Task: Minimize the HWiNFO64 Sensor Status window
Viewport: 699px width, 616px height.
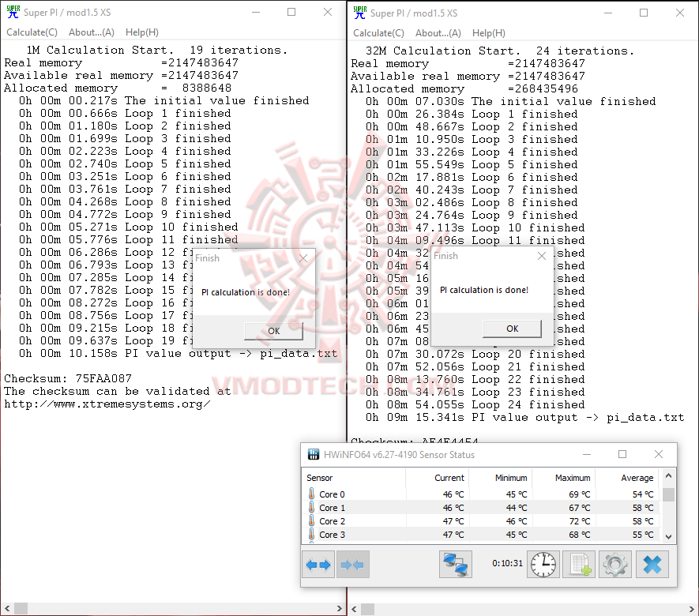Action: pos(587,454)
